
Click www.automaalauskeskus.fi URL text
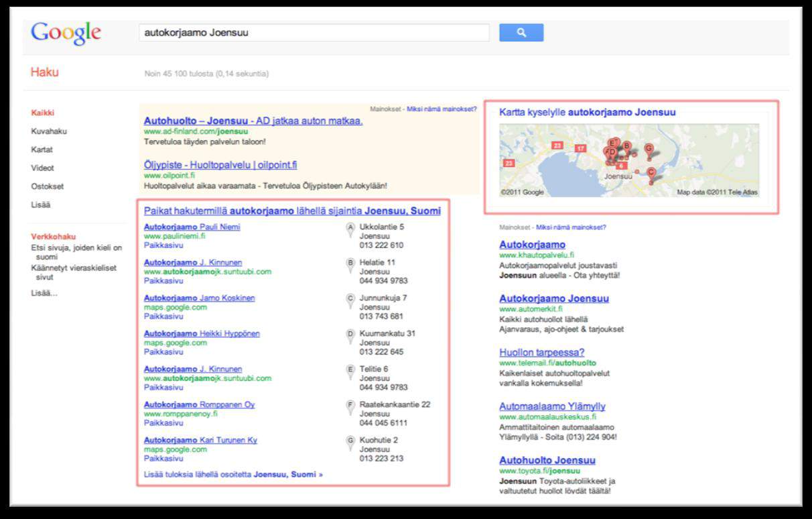(x=547, y=416)
